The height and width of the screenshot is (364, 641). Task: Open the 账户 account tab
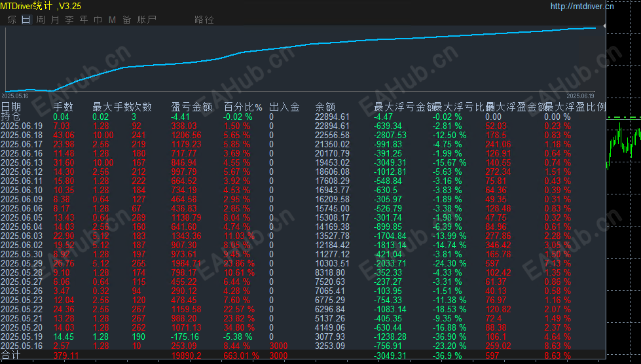click(x=147, y=20)
